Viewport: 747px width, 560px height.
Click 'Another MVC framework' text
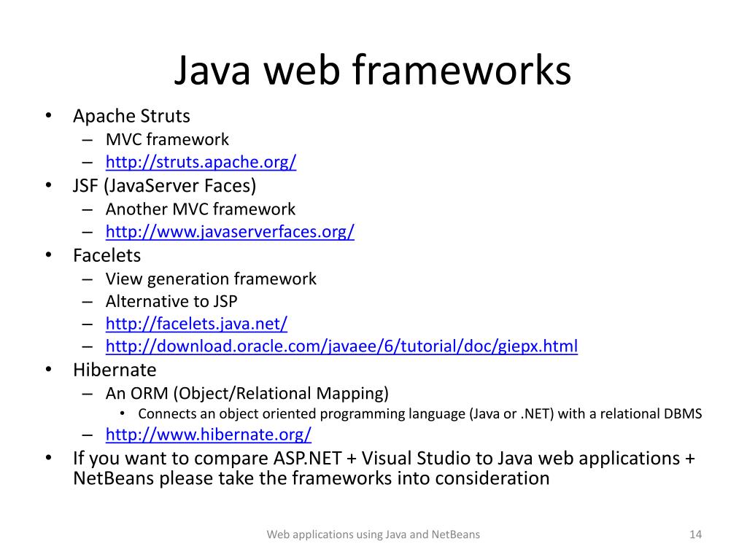click(x=201, y=209)
